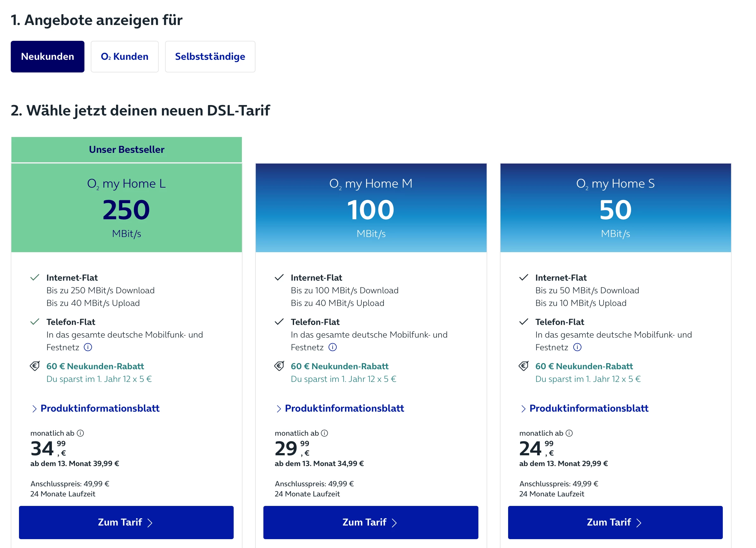Open price info icon for Home L monthly price
Viewport: 756px width, 548px height.
tap(80, 433)
